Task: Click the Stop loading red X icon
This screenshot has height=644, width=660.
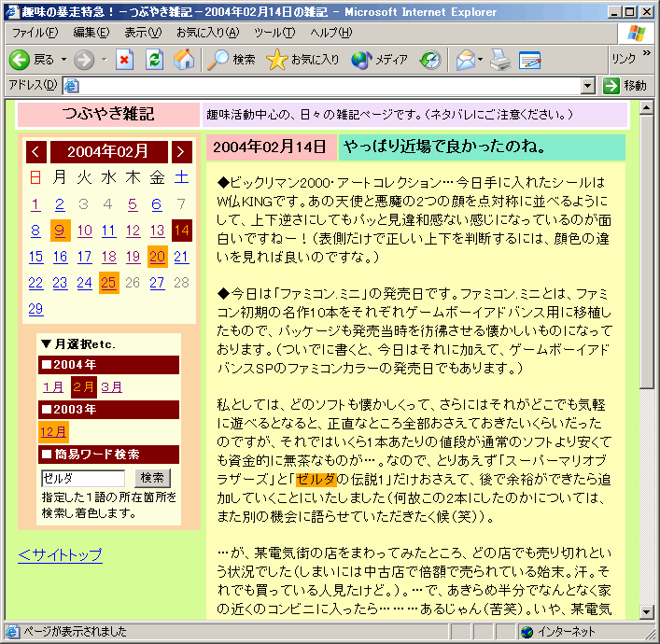Action: click(124, 60)
